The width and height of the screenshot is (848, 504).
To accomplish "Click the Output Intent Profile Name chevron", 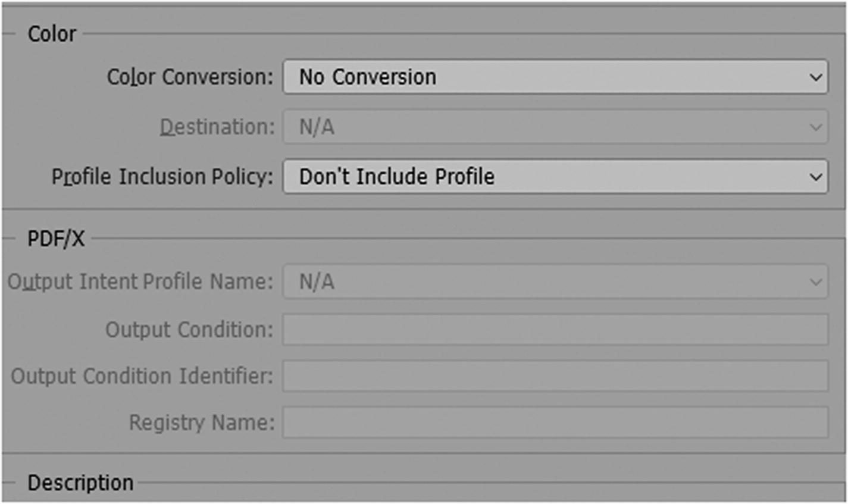I will point(815,282).
